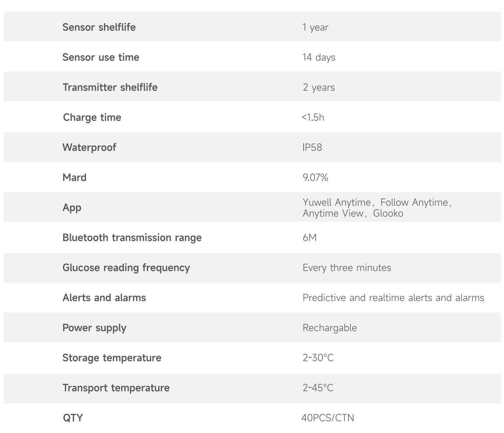Screen dimensions: 504x433
Task: Click the Sensor shelflife label
Action: pyautogui.click(x=99, y=27)
